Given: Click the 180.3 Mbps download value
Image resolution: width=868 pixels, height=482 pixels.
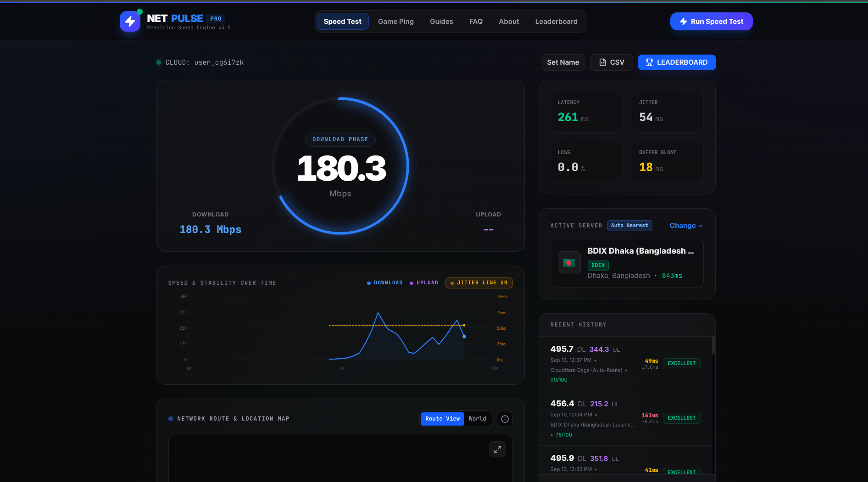Looking at the screenshot, I should (211, 229).
